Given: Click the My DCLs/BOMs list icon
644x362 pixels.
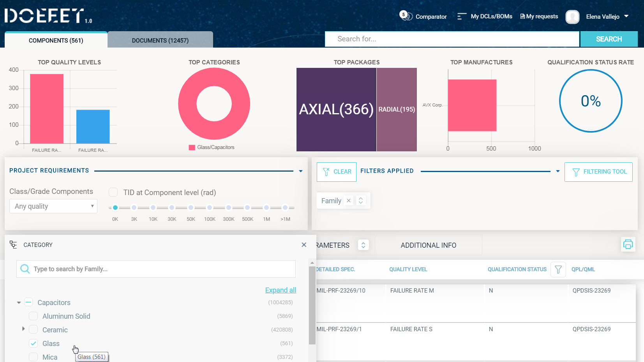Looking at the screenshot, I should (462, 16).
